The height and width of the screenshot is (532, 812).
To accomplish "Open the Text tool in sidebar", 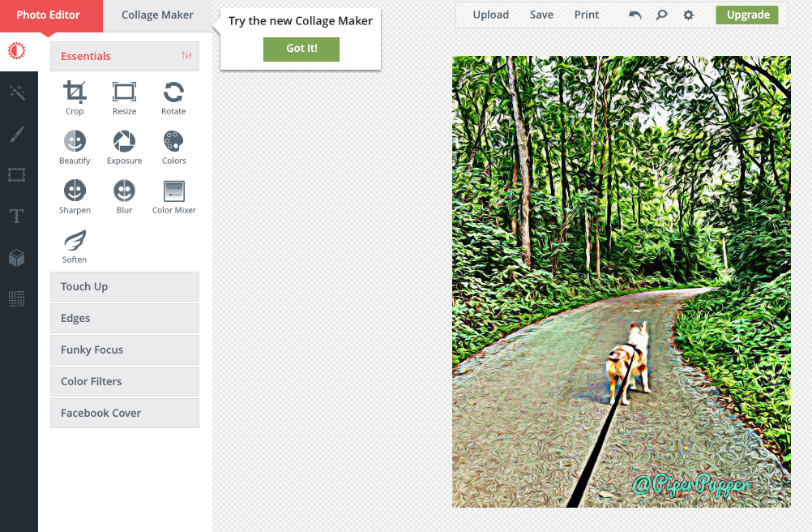I will (16, 216).
